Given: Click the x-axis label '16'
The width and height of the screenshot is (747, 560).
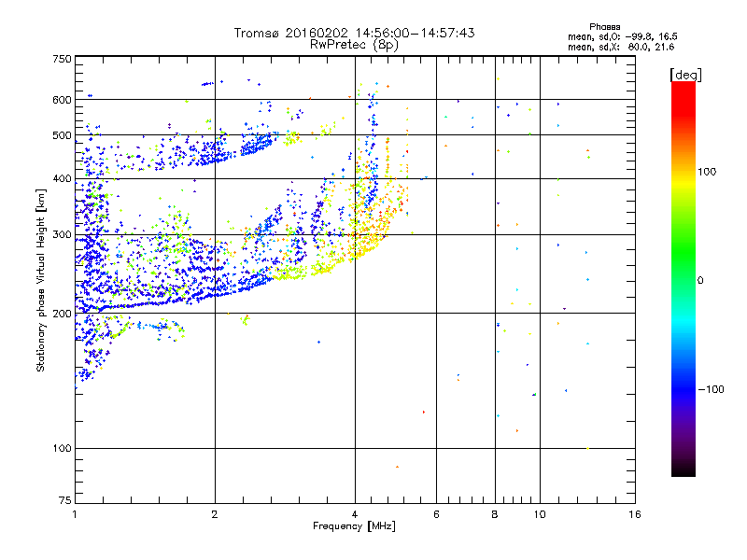Looking at the screenshot, I should click(635, 514).
